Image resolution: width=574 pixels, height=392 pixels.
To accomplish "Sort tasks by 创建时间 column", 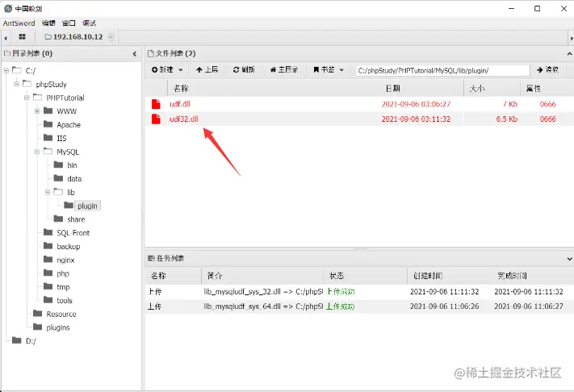I will (428, 276).
